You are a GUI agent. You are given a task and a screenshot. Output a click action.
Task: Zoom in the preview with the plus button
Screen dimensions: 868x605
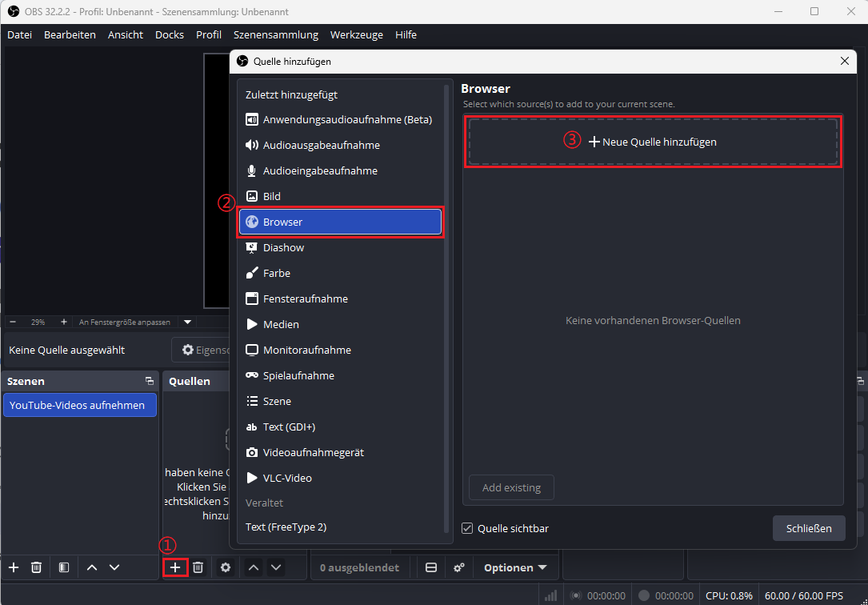pyautogui.click(x=64, y=322)
